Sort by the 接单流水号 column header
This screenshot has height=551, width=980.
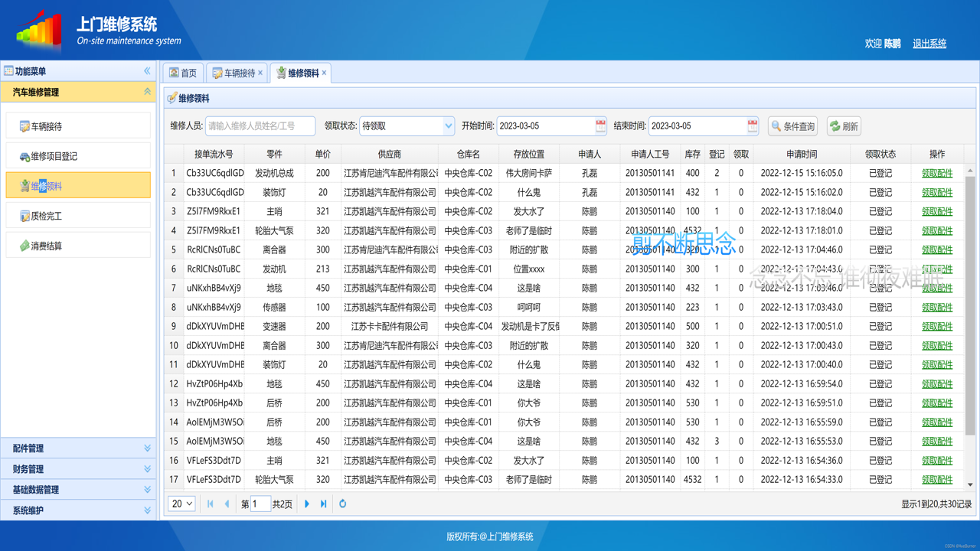(214, 154)
